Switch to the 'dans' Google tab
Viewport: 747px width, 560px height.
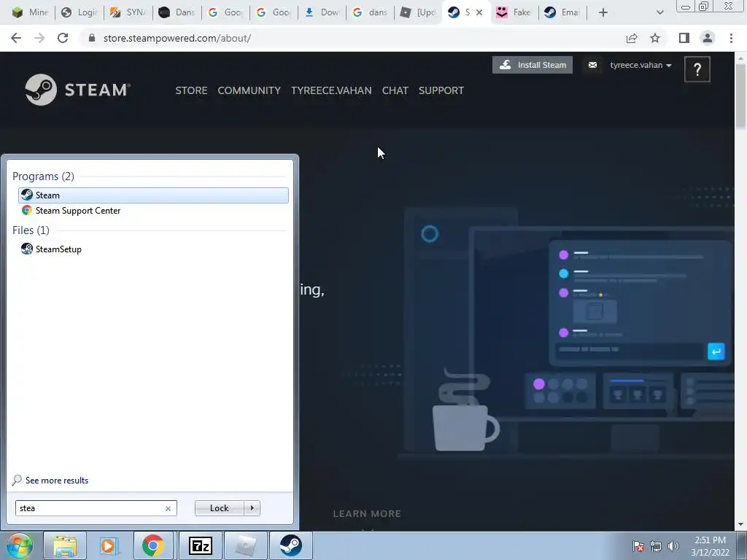point(370,12)
